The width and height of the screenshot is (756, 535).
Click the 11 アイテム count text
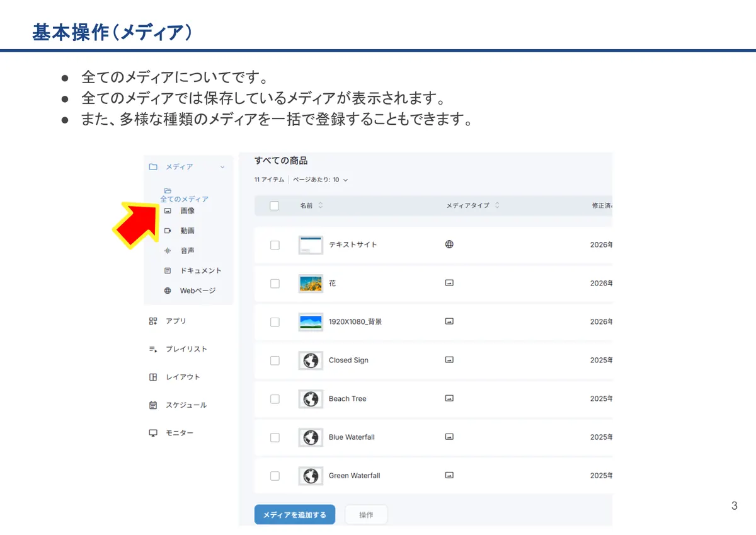(269, 180)
